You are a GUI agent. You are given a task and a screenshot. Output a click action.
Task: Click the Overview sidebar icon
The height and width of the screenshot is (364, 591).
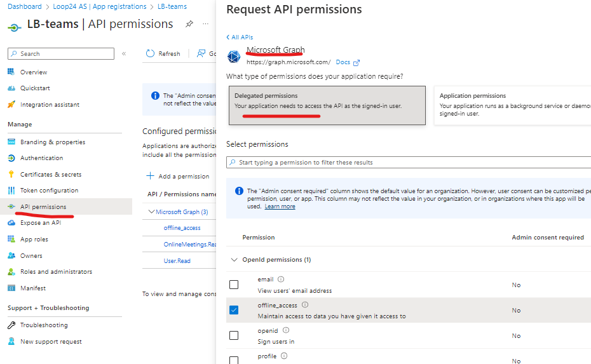pos(11,72)
